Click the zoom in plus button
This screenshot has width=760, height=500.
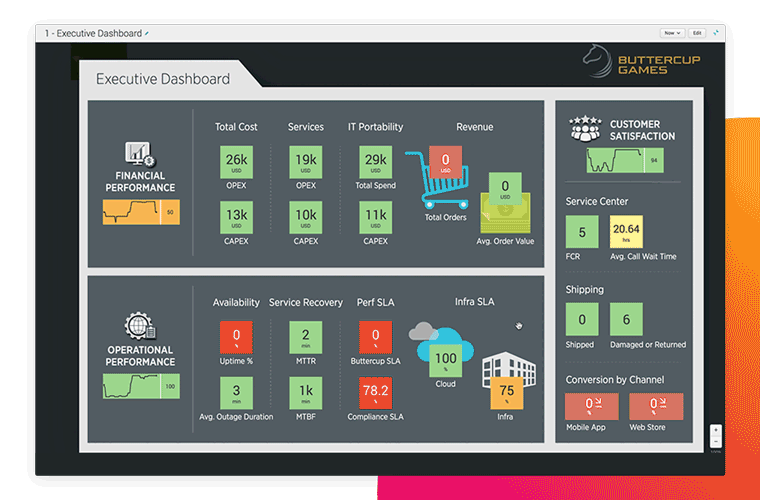[716, 430]
